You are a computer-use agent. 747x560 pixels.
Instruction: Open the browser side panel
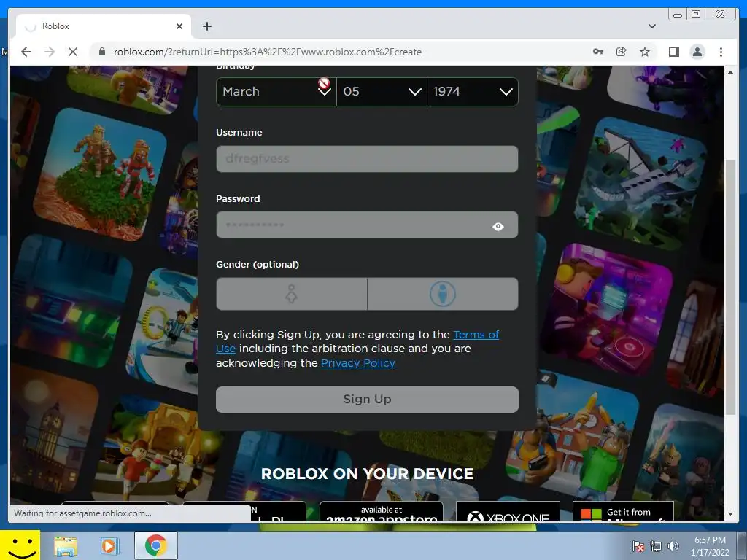tap(673, 52)
